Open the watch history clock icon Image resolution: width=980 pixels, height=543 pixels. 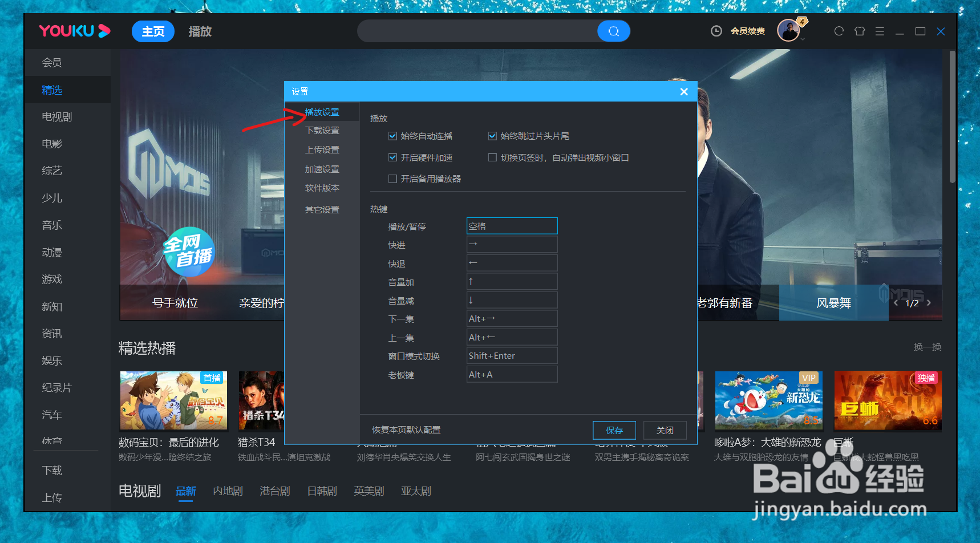click(x=716, y=31)
